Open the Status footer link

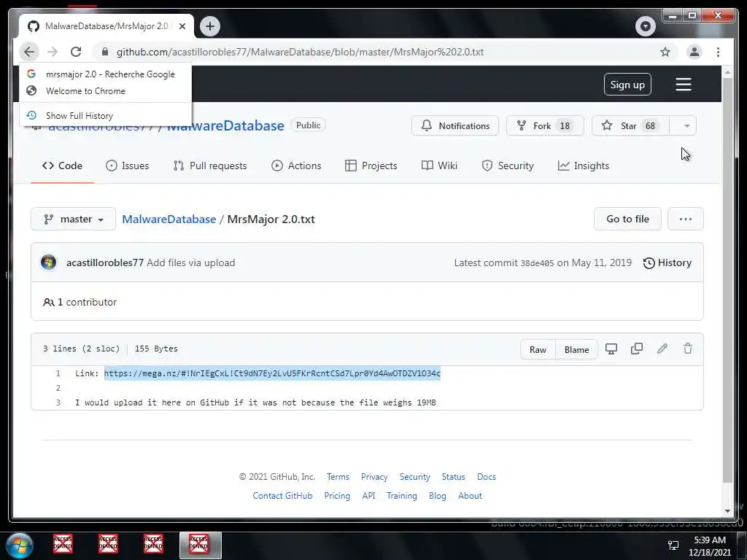[453, 477]
